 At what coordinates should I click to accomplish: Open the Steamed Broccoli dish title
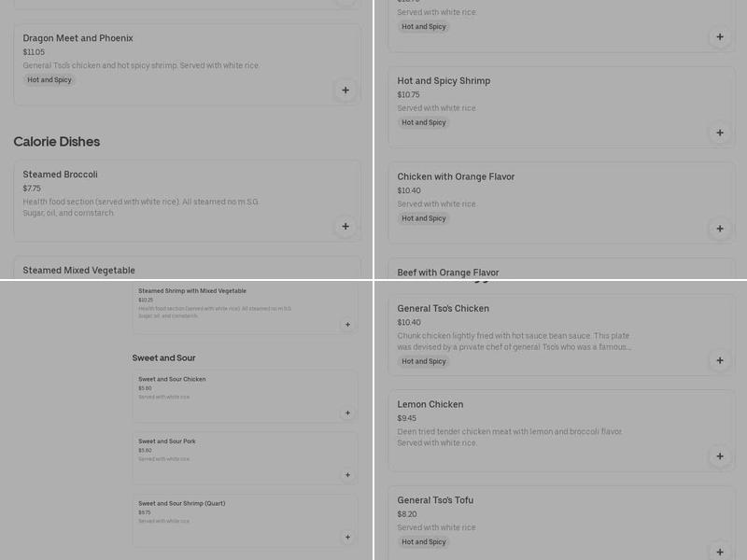(x=61, y=175)
